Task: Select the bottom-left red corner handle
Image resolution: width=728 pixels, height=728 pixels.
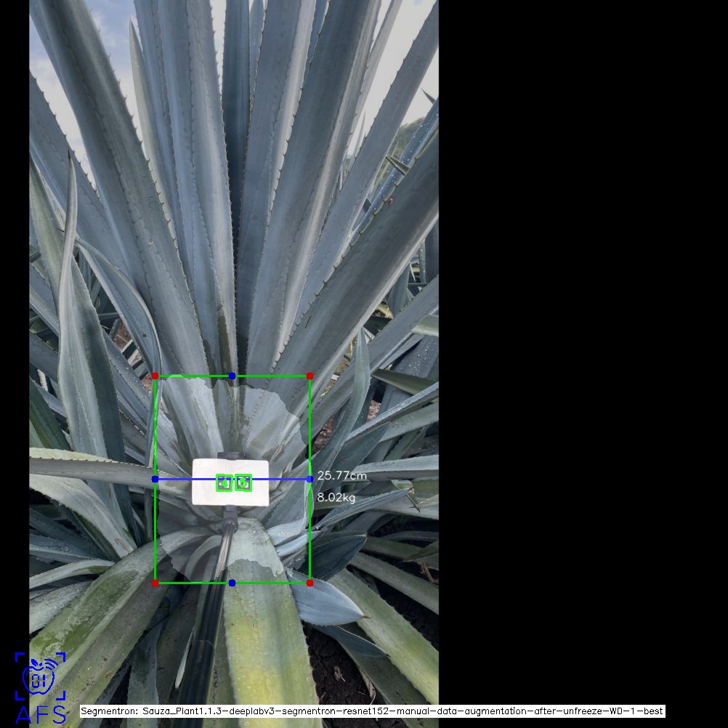Action: click(155, 583)
